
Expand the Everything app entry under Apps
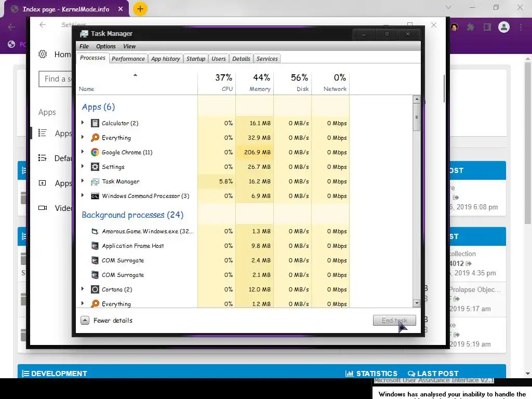coord(83,137)
